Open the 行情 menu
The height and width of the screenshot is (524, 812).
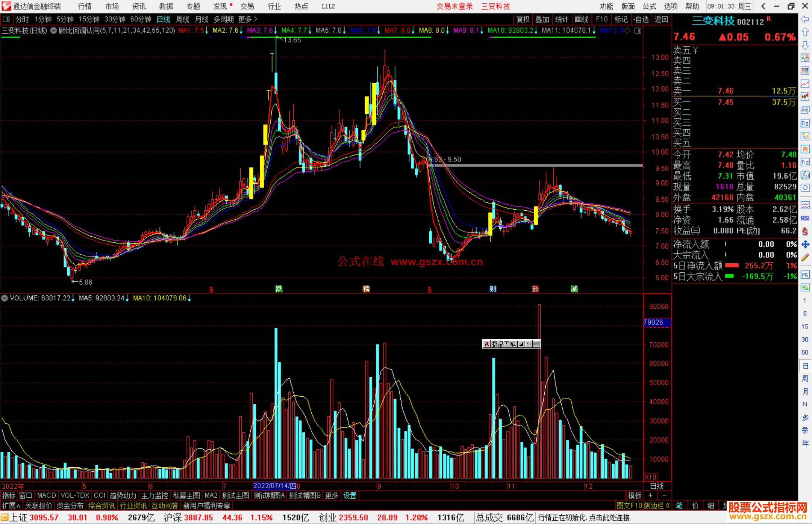tap(85, 6)
